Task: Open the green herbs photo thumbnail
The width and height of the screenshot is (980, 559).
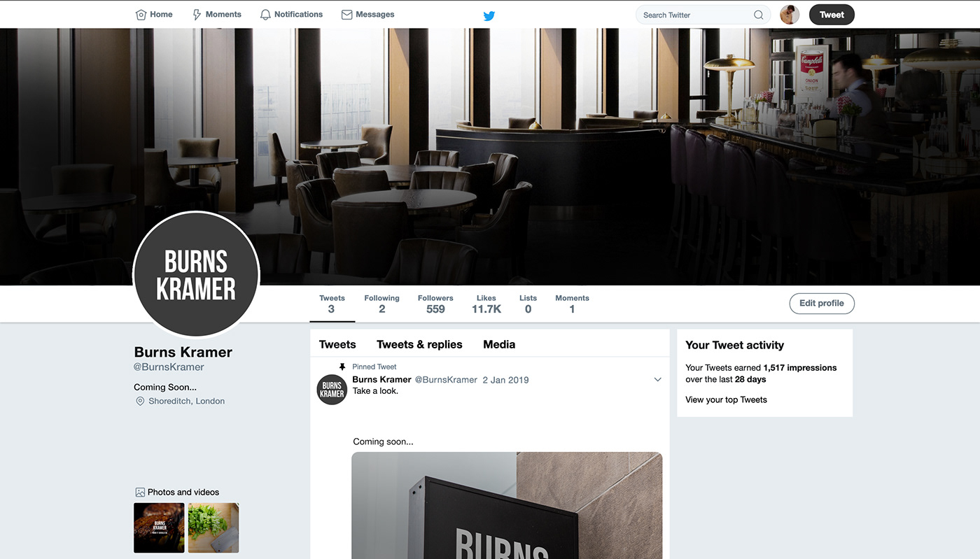Action: point(213,528)
